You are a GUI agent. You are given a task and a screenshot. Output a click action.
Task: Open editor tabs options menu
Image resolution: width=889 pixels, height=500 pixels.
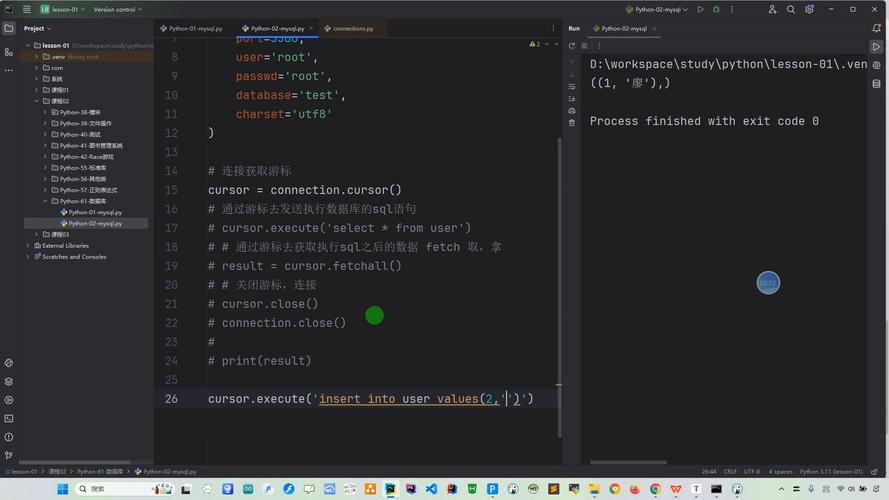point(553,28)
